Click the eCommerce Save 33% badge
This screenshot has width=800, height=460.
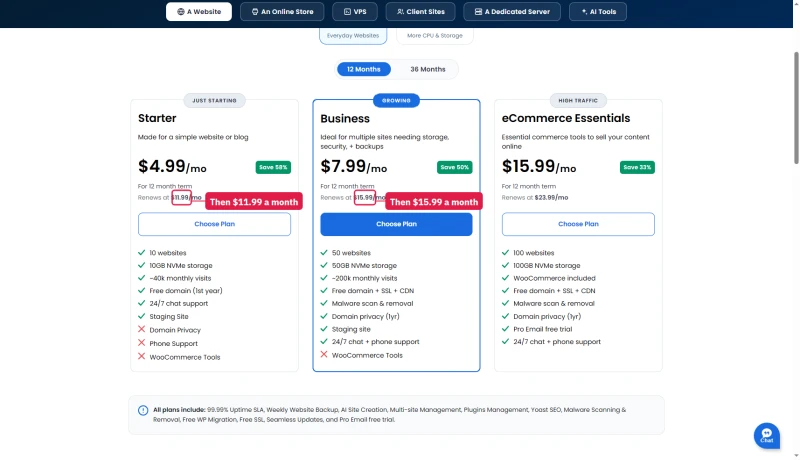(x=637, y=167)
